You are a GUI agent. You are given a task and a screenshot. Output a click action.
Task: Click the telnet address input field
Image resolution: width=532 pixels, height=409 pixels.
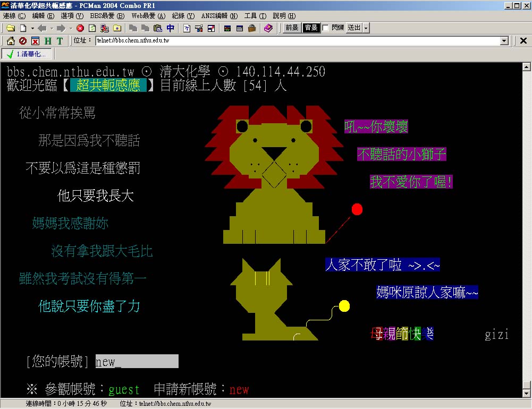298,41
